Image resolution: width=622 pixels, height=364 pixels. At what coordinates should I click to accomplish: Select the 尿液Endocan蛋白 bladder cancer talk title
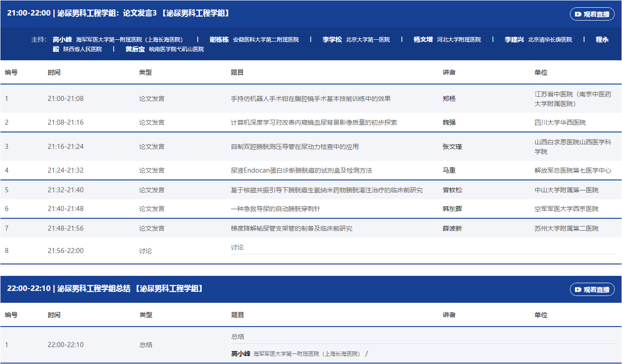tap(301, 170)
